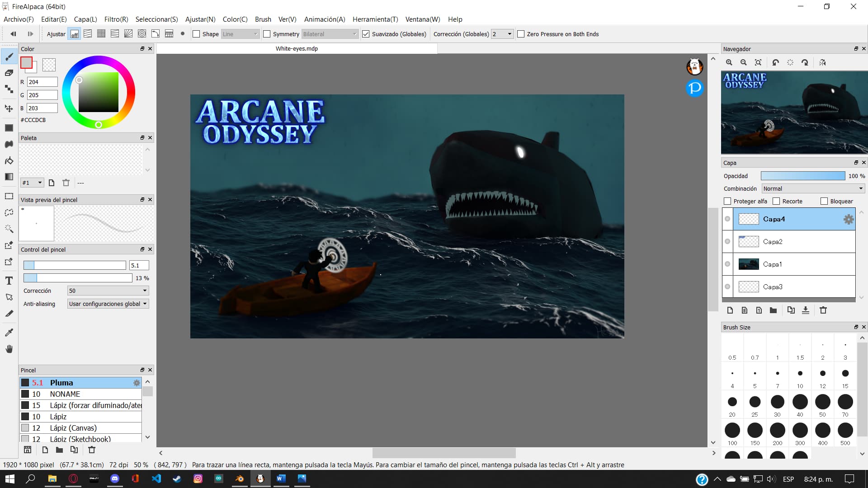Open the Anti-aliasing dropdown
This screenshot has height=488, width=868.
108,304
